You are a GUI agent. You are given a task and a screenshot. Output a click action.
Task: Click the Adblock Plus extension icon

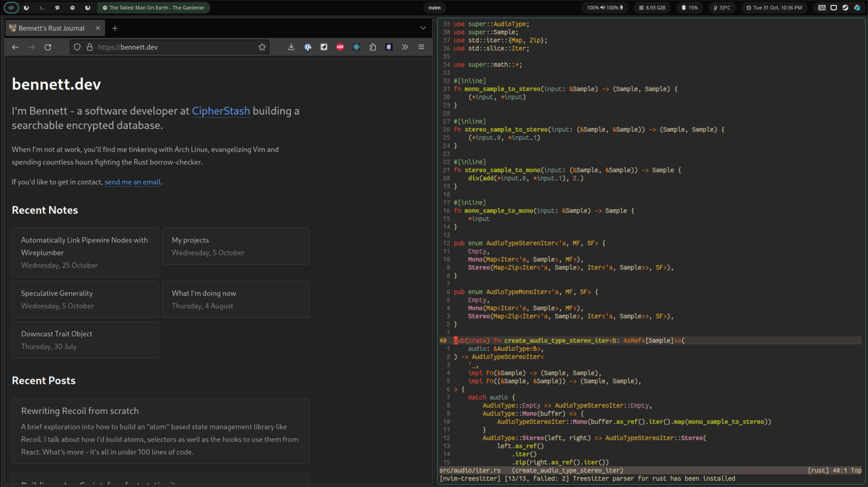point(340,47)
